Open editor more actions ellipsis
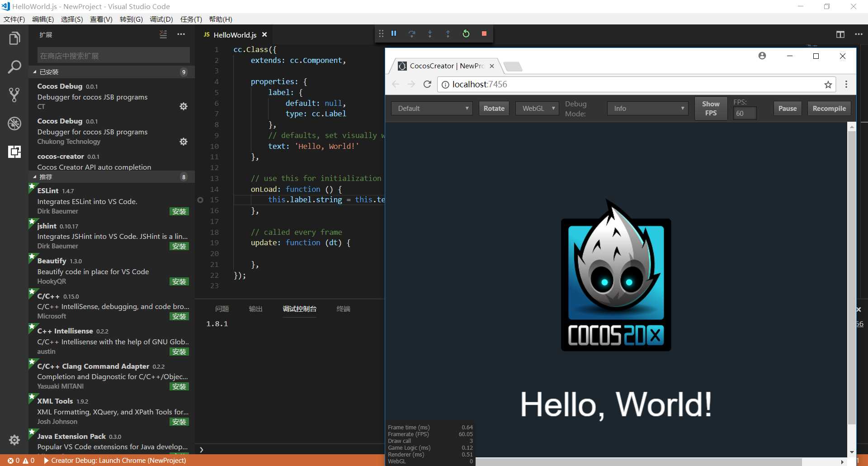Screen dimensions: 868x466 (x=859, y=34)
